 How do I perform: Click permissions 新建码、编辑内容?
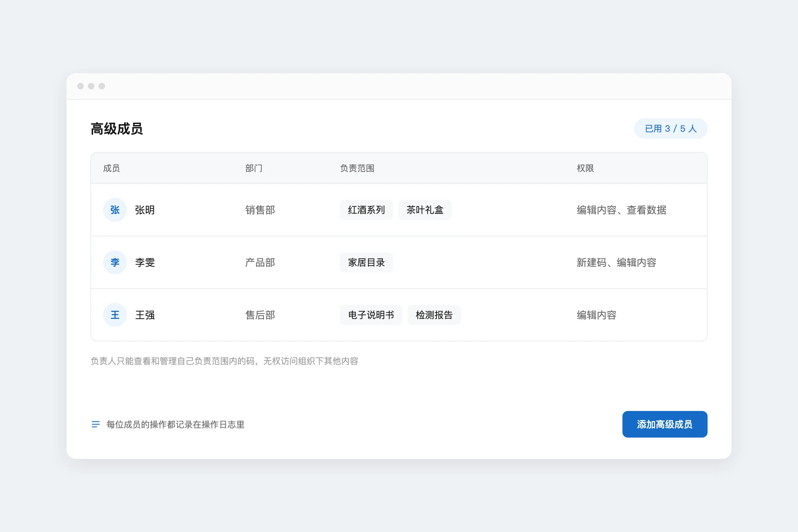616,263
